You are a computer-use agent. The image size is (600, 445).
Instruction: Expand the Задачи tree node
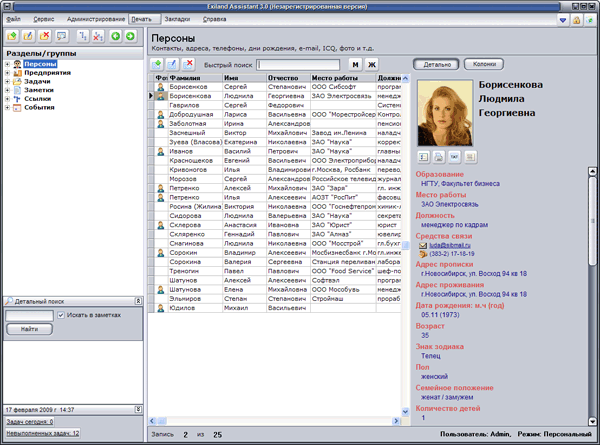point(7,82)
